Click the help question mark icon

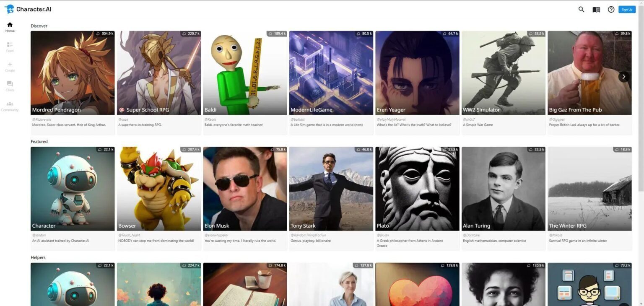click(611, 9)
